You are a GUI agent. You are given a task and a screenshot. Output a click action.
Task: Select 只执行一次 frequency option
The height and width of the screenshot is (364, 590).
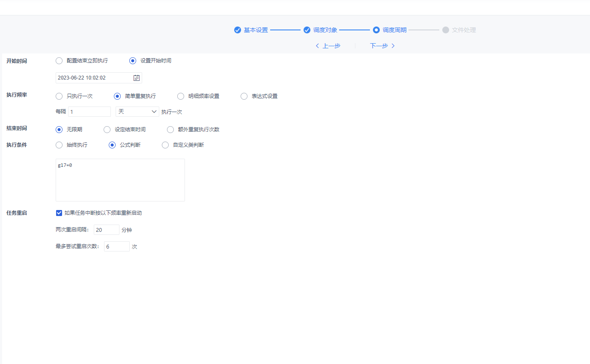(x=59, y=96)
